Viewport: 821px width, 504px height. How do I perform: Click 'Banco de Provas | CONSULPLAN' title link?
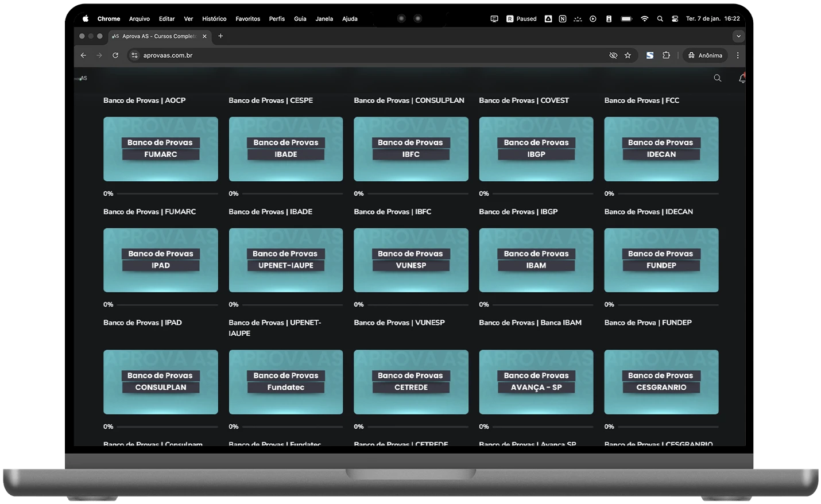tap(409, 100)
